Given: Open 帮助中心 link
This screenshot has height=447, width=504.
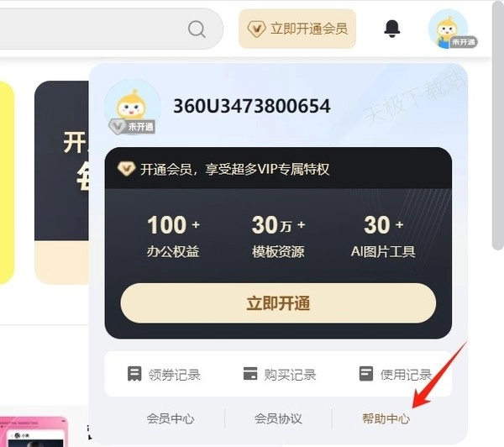Looking at the screenshot, I should [x=386, y=418].
